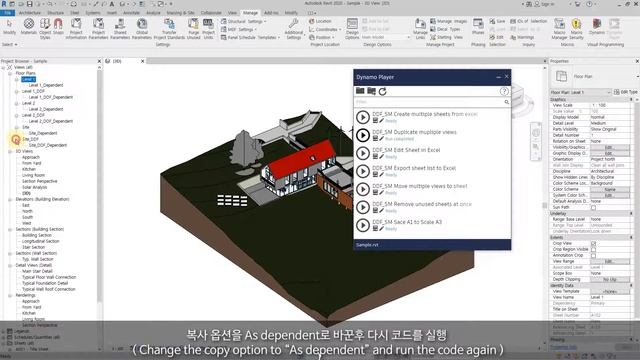Open Shared Parameters
640x360 pixels.
(120, 29)
